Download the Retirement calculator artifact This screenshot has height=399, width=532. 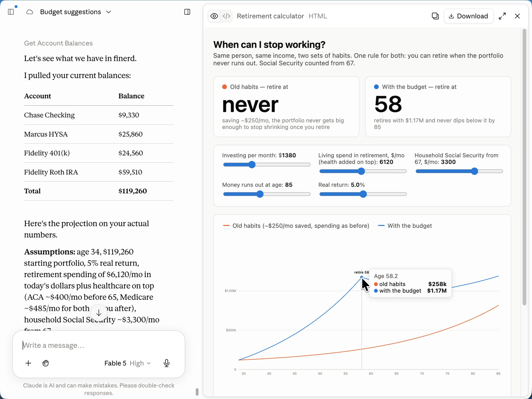pyautogui.click(x=468, y=16)
